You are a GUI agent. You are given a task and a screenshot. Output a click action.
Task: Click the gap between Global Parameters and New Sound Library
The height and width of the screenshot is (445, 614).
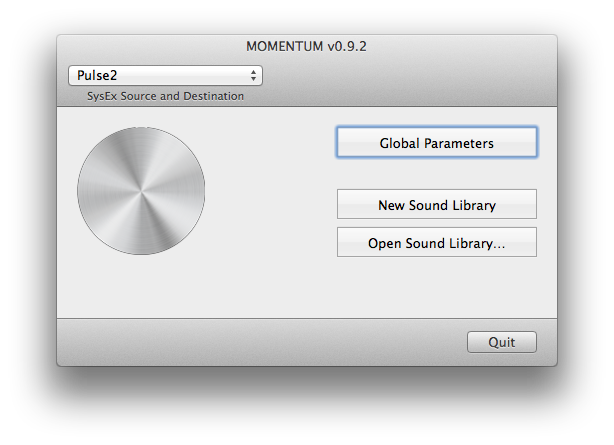(436, 173)
